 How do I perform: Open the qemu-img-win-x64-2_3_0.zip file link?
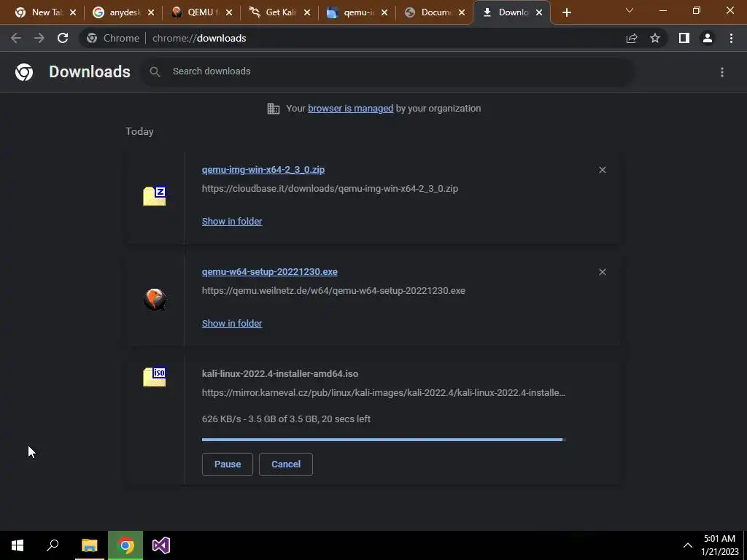263,169
